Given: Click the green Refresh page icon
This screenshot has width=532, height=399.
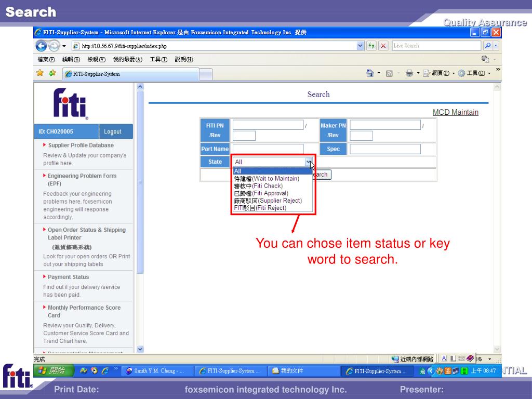Looking at the screenshot, I should click(371, 46).
